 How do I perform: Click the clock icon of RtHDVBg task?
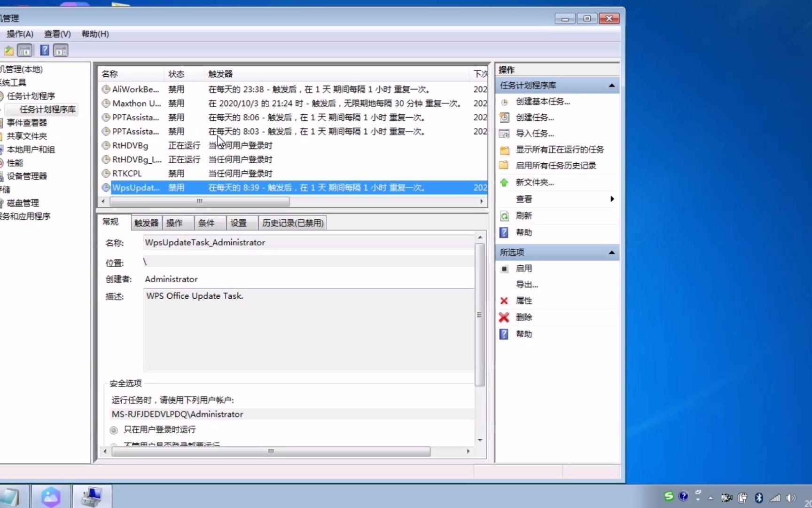point(106,145)
